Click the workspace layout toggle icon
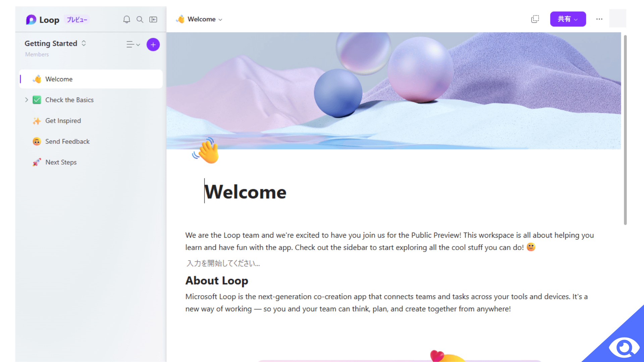This screenshot has height=362, width=644. pos(154,19)
